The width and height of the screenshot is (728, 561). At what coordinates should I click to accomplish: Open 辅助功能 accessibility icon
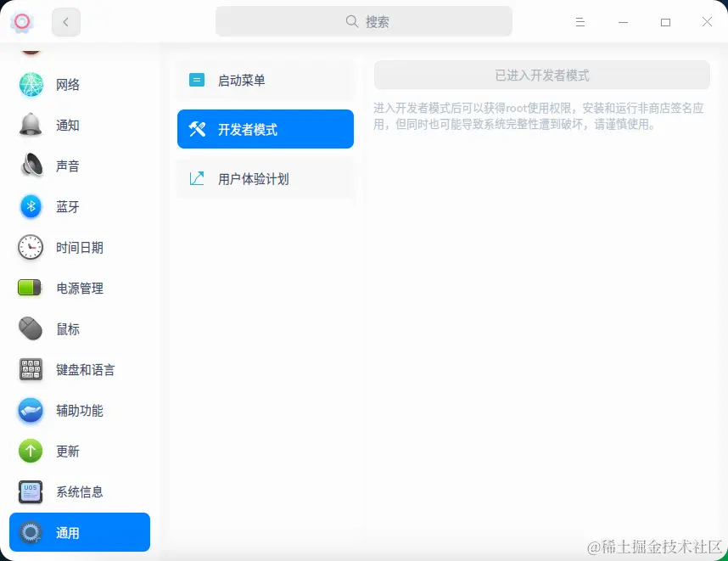[30, 410]
